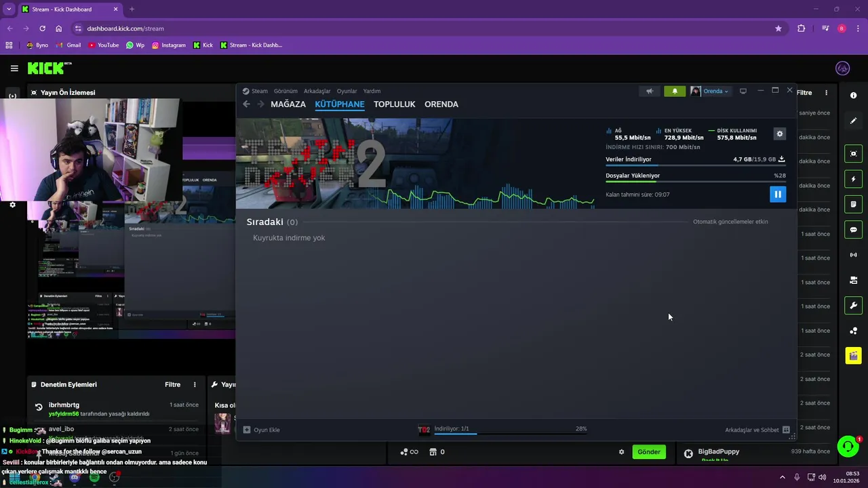
Task: Open Chrome extensions puzzle icon
Action: pyautogui.click(x=802, y=28)
